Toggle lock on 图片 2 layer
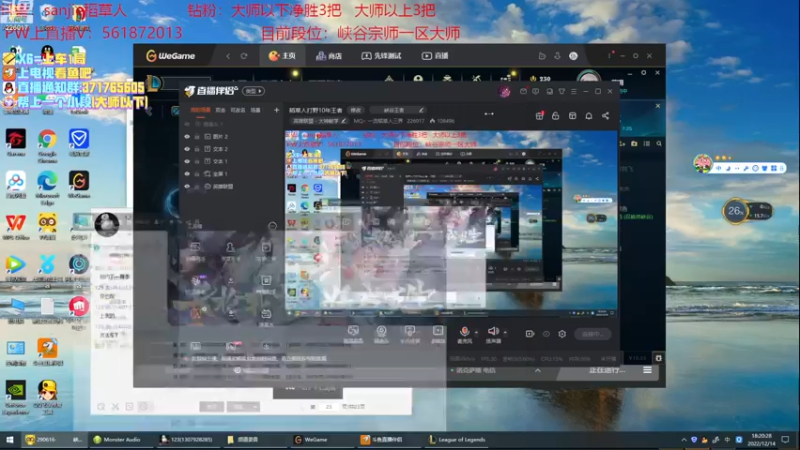The image size is (800, 450). [x=197, y=137]
